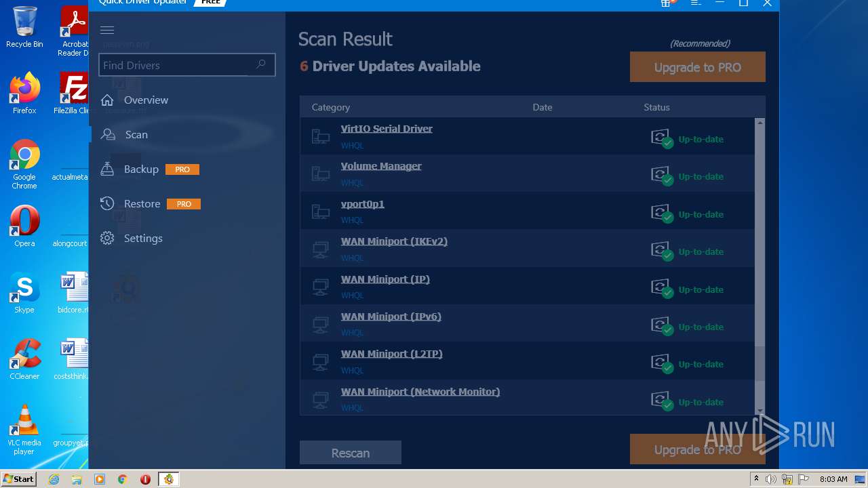Click the Category column header
The width and height of the screenshot is (868, 488).
click(331, 107)
